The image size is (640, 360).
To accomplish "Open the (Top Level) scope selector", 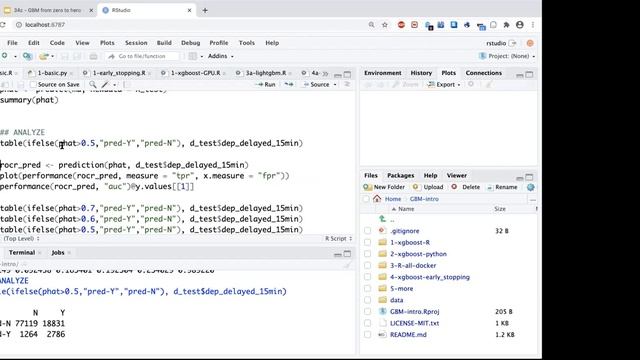I will pyautogui.click(x=21, y=239).
